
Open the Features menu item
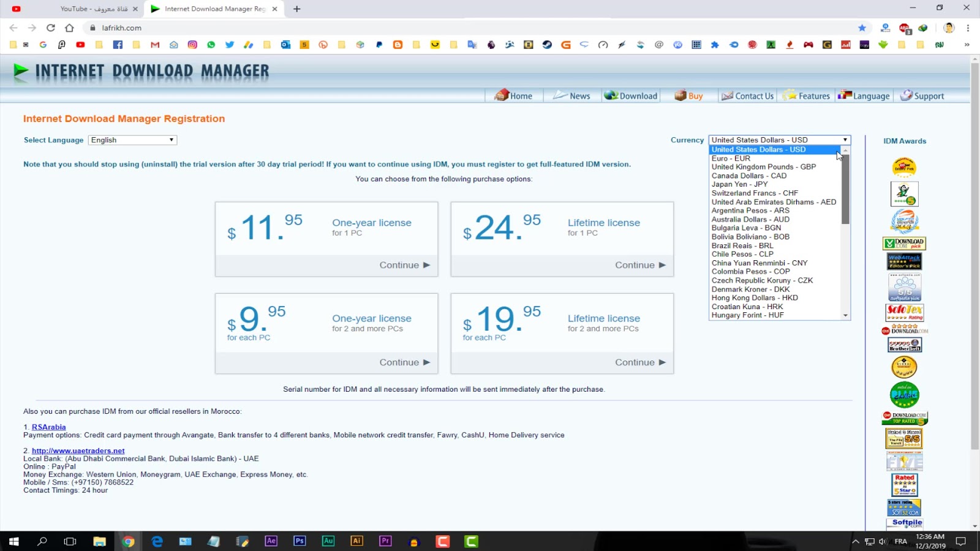coord(806,96)
